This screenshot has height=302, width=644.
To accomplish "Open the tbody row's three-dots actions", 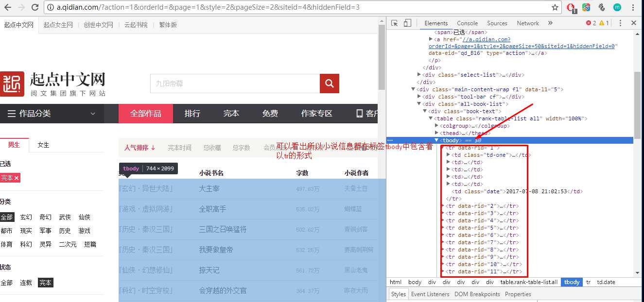I will (x=390, y=140).
